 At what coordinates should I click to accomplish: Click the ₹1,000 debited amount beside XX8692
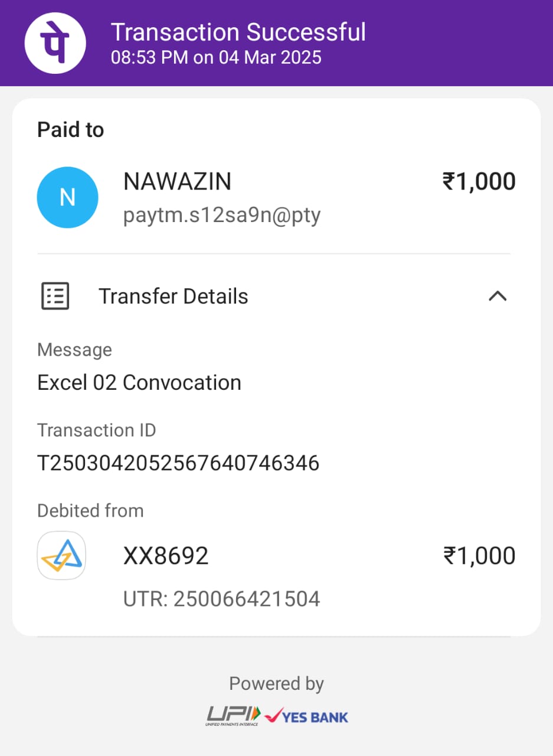(479, 556)
